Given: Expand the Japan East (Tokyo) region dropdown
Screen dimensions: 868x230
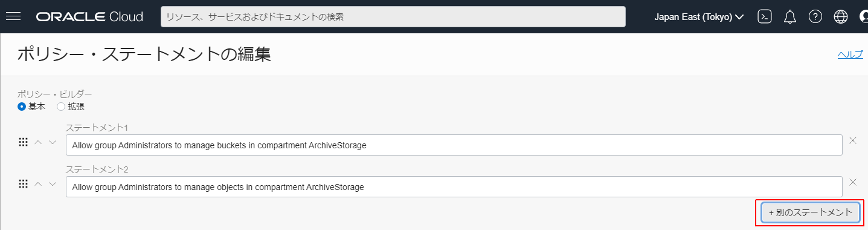Looking at the screenshot, I should coord(698,16).
